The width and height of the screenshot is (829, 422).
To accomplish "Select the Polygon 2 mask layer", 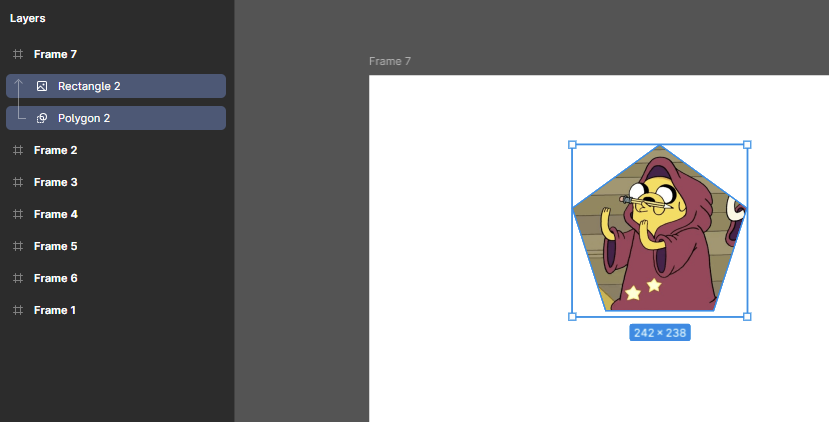I will point(116,118).
